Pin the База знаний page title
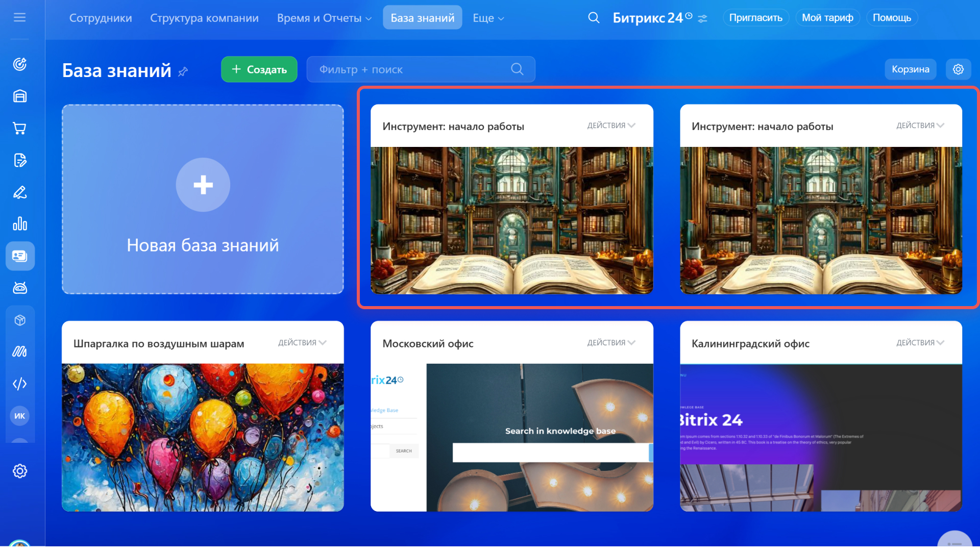The image size is (980, 554). (183, 72)
